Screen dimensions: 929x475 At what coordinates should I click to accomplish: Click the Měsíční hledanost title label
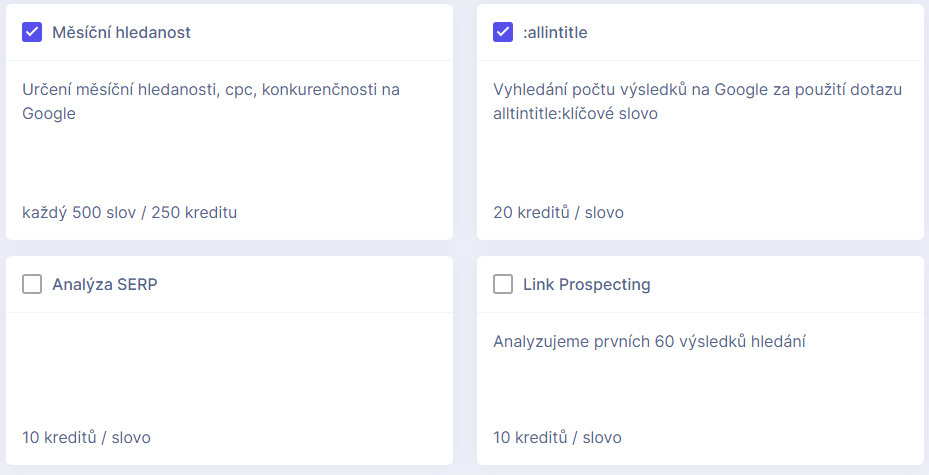[121, 33]
